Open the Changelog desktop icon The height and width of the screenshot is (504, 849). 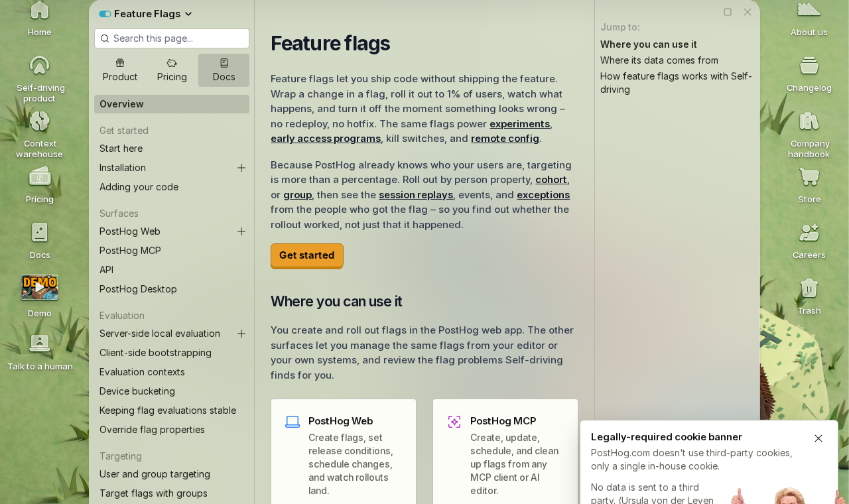pyautogui.click(x=809, y=73)
